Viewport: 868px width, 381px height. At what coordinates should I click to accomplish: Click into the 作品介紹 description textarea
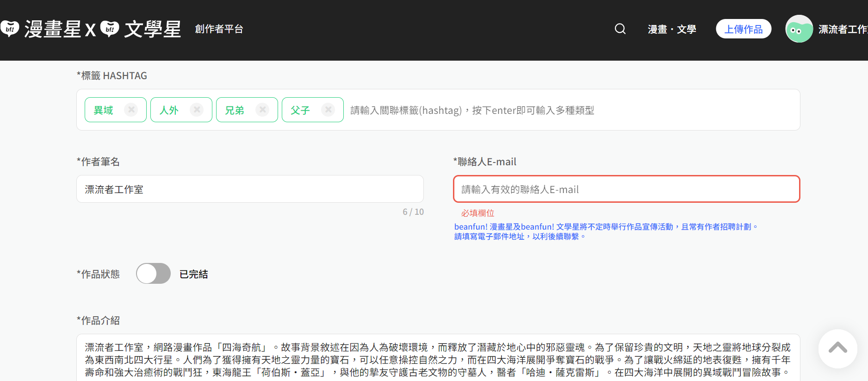click(438, 359)
